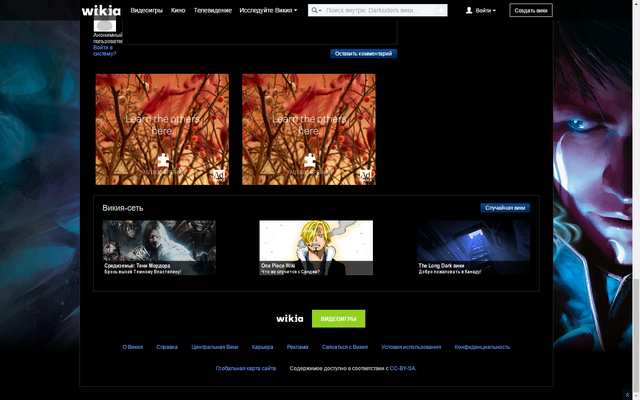Click the green ВИДЕОИГРЫ footer button
Viewport: 640px width, 400px height.
338,318
